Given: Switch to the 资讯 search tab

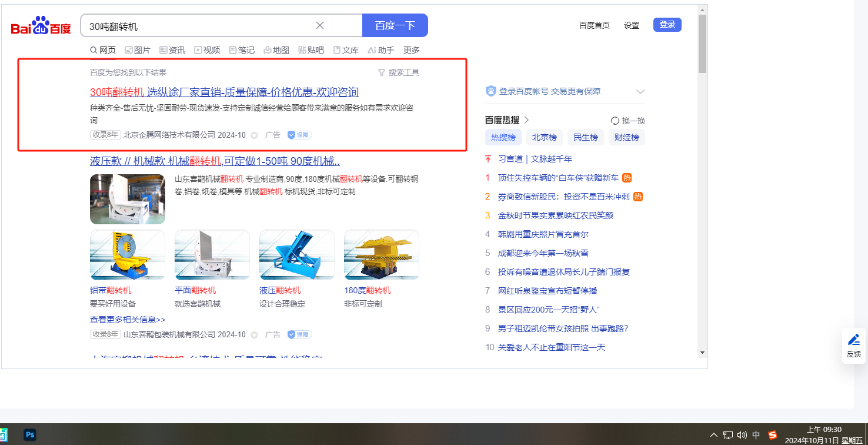Looking at the screenshot, I should click(x=172, y=50).
